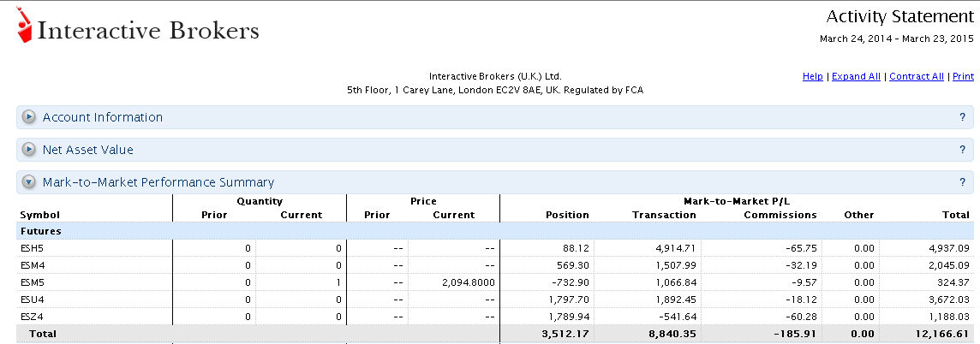Click the Account Information heading text
The height and width of the screenshot is (344, 980).
103,117
